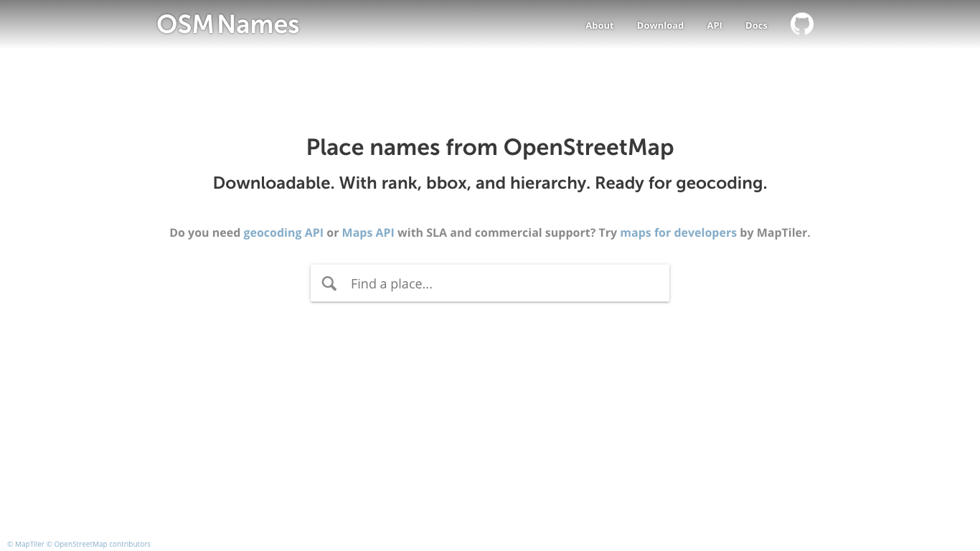Click the 'Place names from OpenStreetMap' heading

(x=490, y=147)
